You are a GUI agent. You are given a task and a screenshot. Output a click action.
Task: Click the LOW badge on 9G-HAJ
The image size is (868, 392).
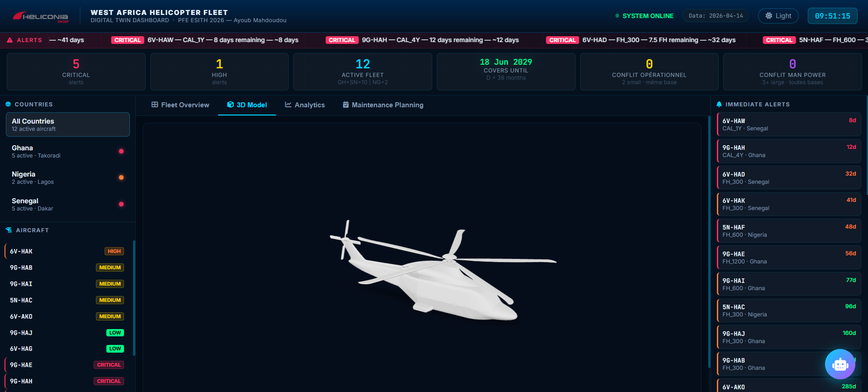click(x=115, y=333)
